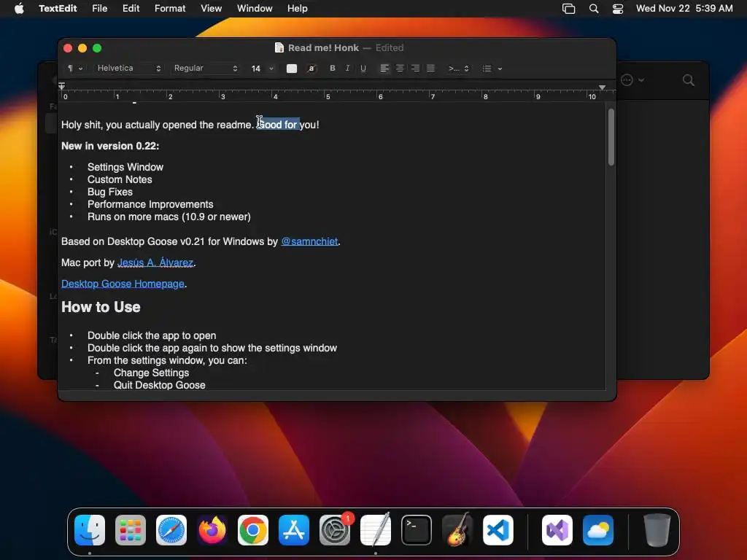Open the weather cloud app in Dock
Screen dimensions: 747x560
click(598, 530)
